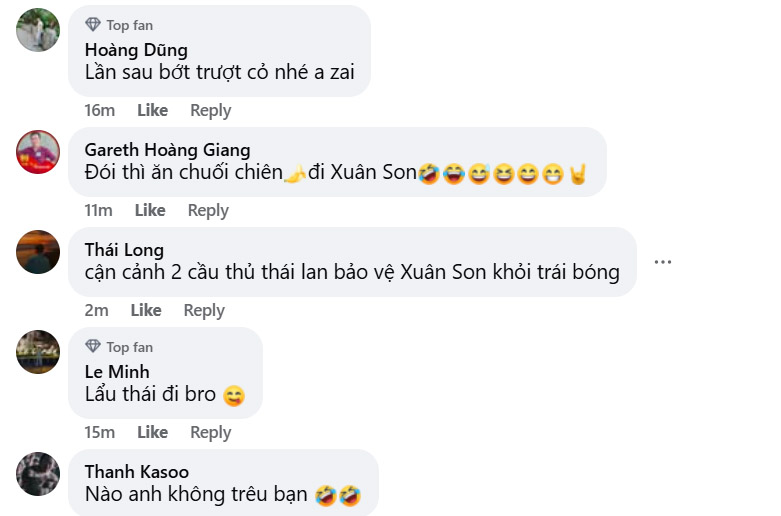Open Thái Long's profile picture
The width and height of the screenshot is (781, 516).
tap(38, 251)
